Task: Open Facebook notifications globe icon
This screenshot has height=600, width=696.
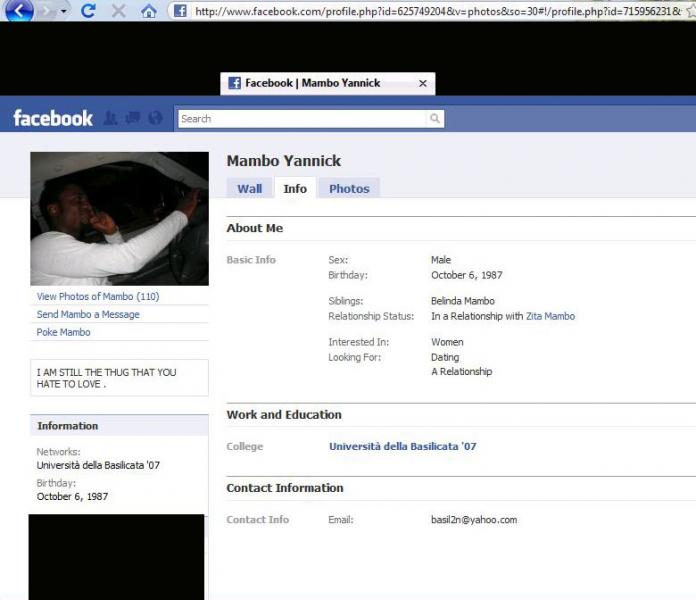Action: (x=155, y=118)
